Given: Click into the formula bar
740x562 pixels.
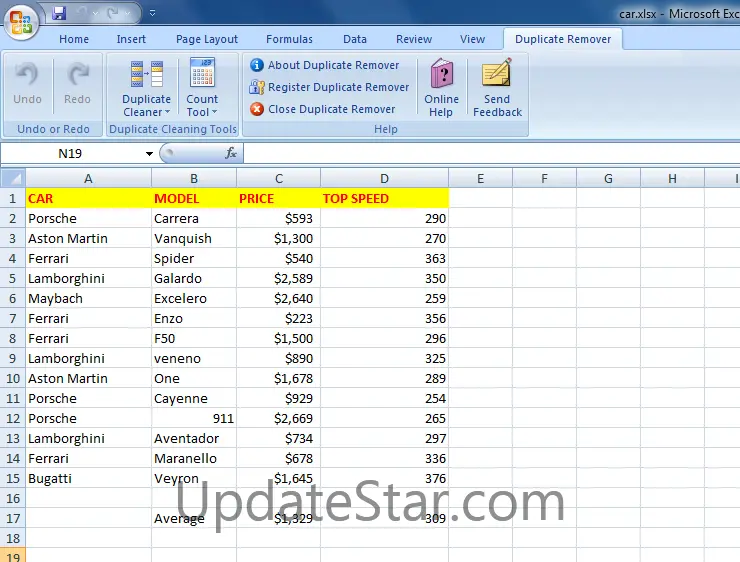Looking at the screenshot, I should pos(491,153).
